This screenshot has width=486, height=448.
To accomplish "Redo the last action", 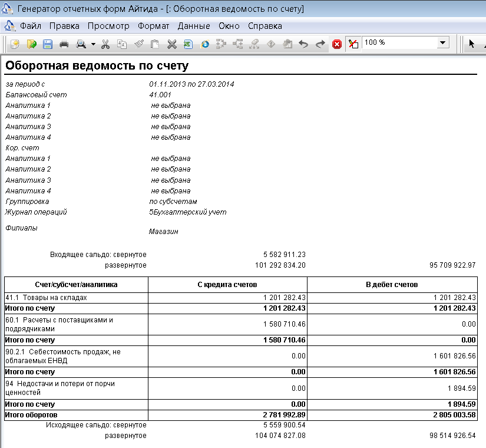I will pos(320,44).
